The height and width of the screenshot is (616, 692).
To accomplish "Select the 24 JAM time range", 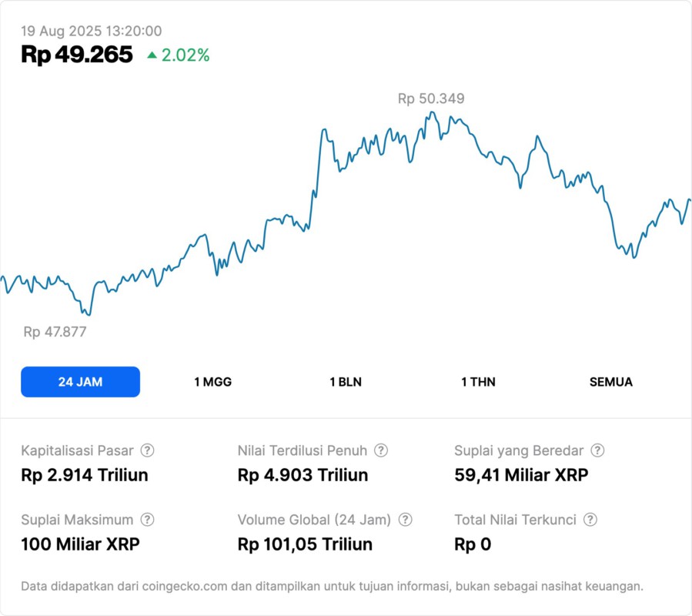I will pyautogui.click(x=80, y=382).
